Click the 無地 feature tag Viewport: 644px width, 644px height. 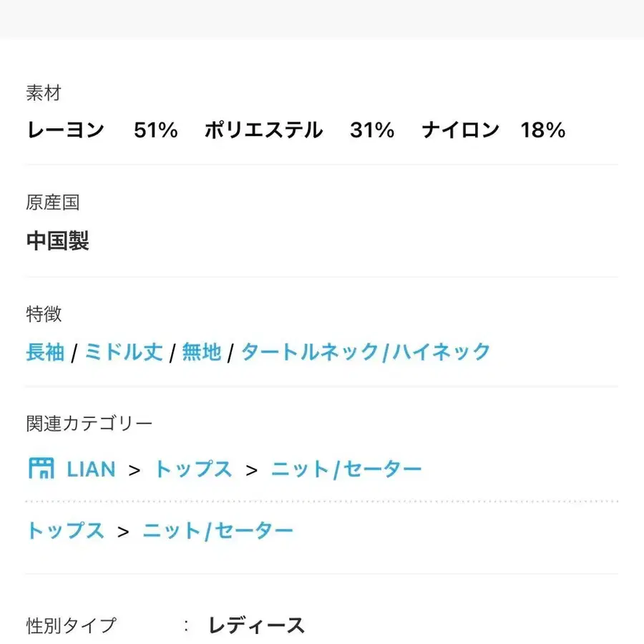[202, 351]
